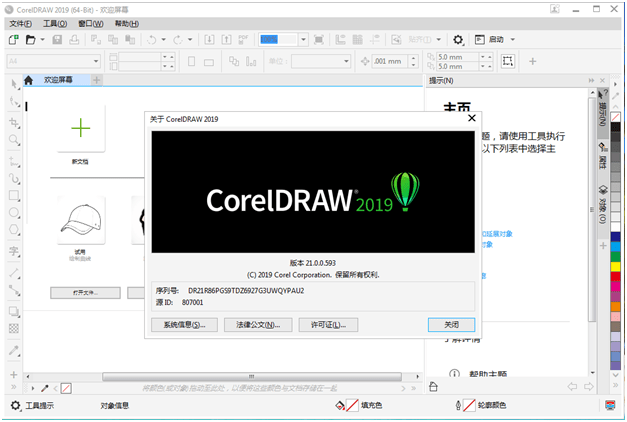The width and height of the screenshot is (627, 422).
Task: Click the 打开文件 button on welcome screen
Action: (x=85, y=293)
